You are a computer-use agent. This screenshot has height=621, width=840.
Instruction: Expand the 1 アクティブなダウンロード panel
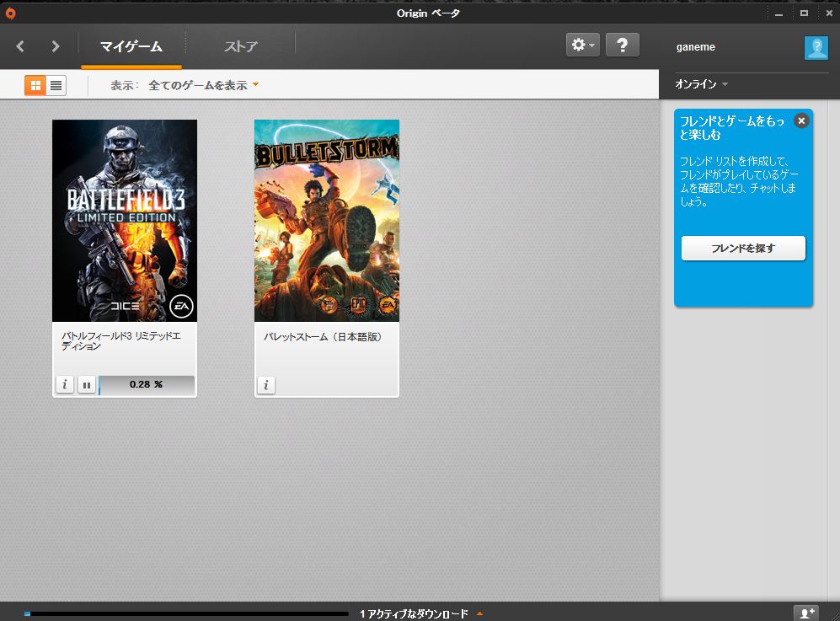421,613
